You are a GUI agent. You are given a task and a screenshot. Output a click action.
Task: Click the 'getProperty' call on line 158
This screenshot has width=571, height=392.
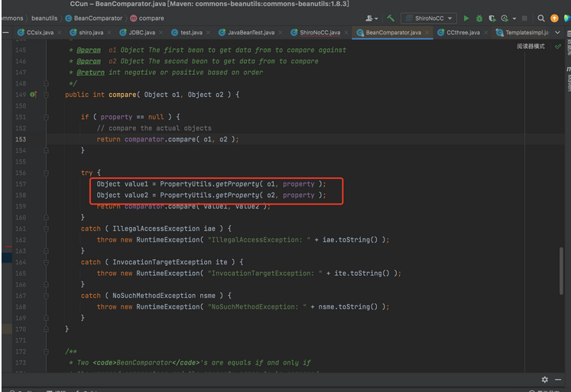pyautogui.click(x=237, y=196)
